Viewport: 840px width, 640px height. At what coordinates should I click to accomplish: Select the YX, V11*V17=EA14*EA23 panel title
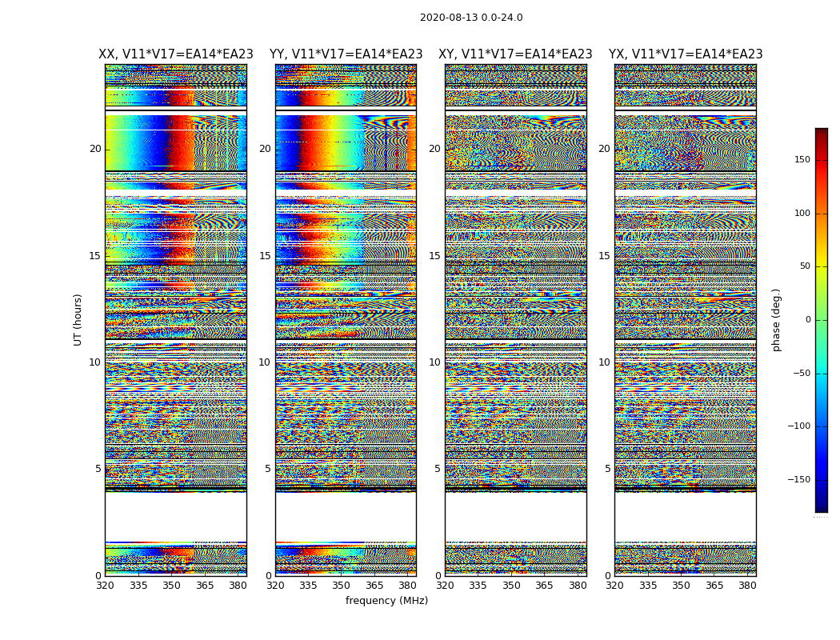tap(686, 54)
